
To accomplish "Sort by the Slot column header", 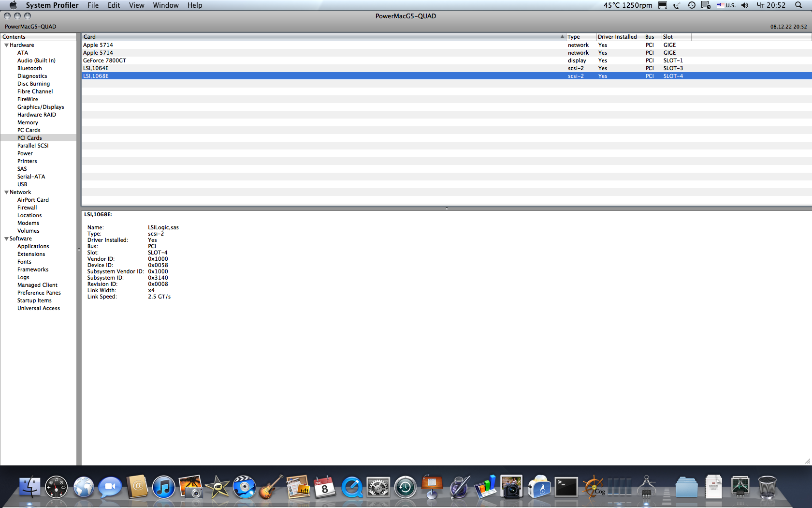I will point(676,37).
